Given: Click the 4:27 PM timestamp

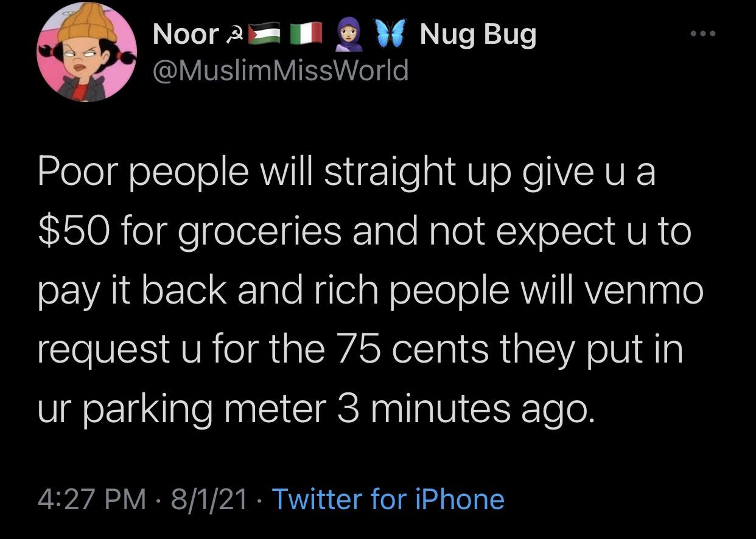Looking at the screenshot, I should (x=91, y=499).
